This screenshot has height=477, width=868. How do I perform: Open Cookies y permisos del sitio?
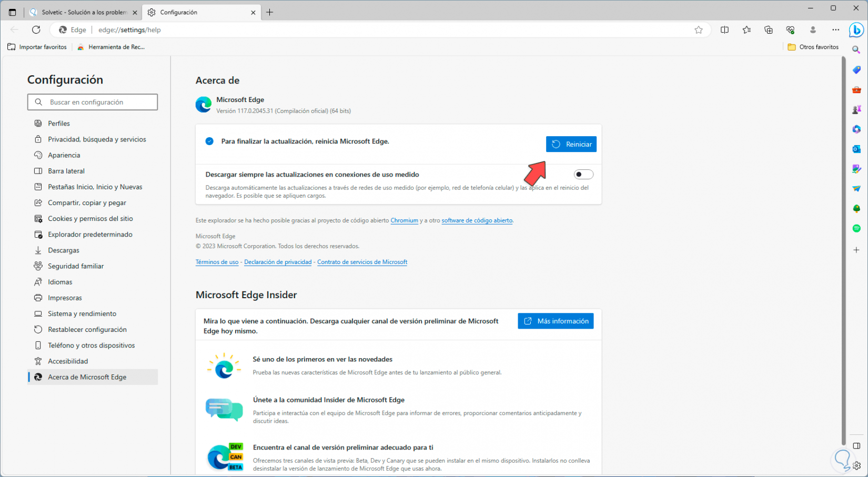93,219
